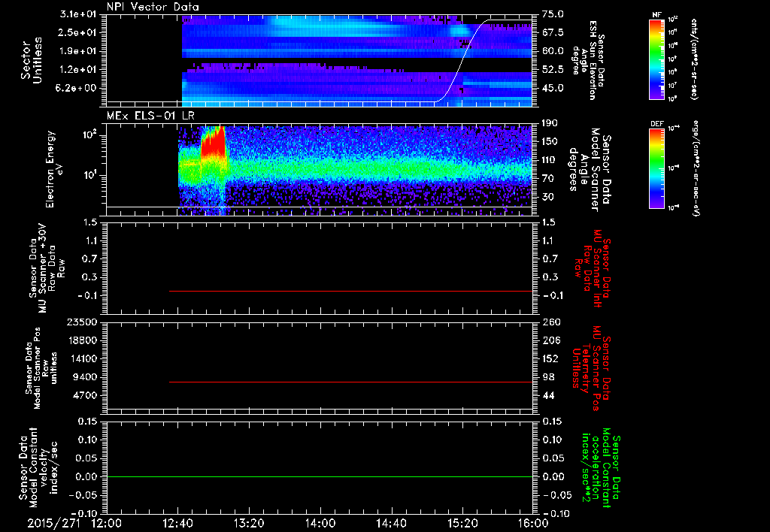This screenshot has height=532, width=770.
Task: Click the red line in scanner position panel
Action: pyautogui.click(x=350, y=382)
